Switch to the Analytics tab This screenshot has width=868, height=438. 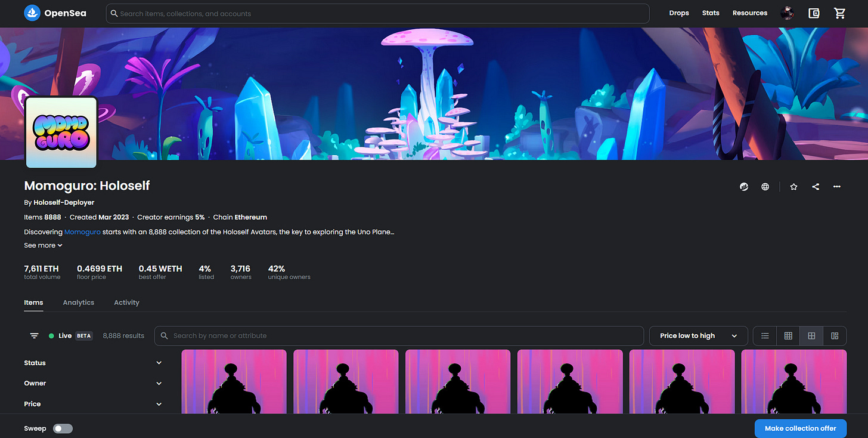[x=79, y=303]
